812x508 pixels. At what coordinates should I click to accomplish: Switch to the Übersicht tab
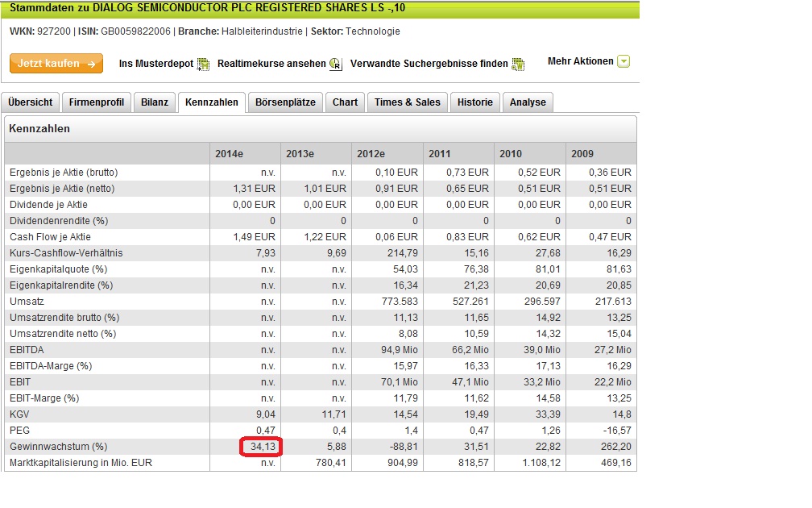(x=31, y=102)
